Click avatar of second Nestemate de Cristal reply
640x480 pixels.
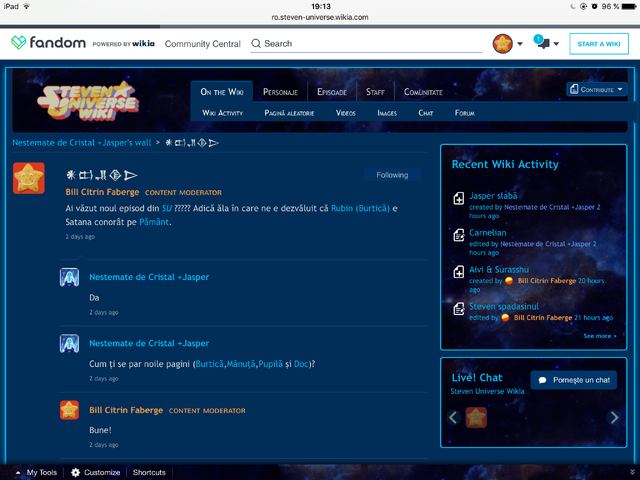69,344
